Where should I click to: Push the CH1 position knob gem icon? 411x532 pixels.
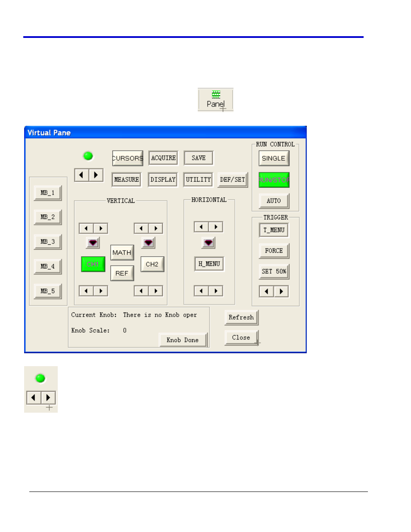coord(93,243)
